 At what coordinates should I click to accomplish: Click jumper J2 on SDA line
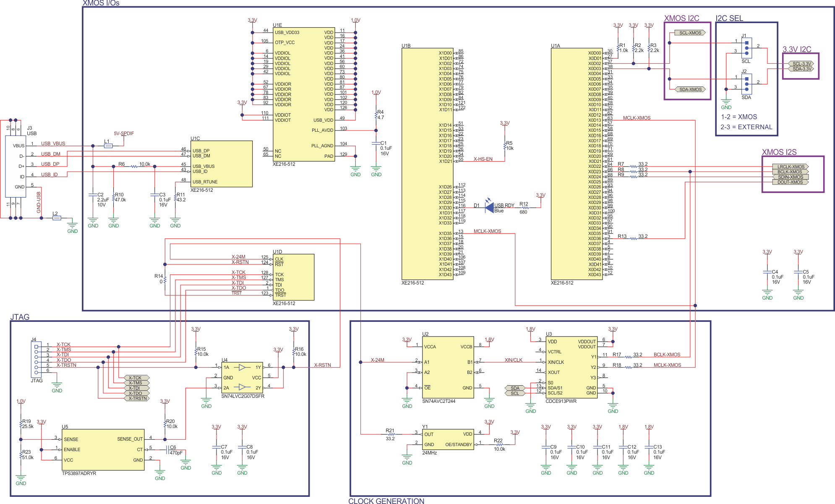click(746, 83)
